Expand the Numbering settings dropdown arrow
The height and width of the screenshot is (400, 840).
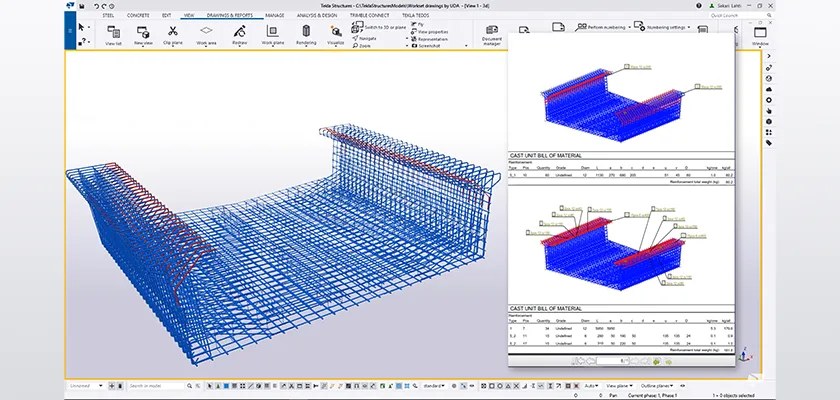click(x=689, y=27)
